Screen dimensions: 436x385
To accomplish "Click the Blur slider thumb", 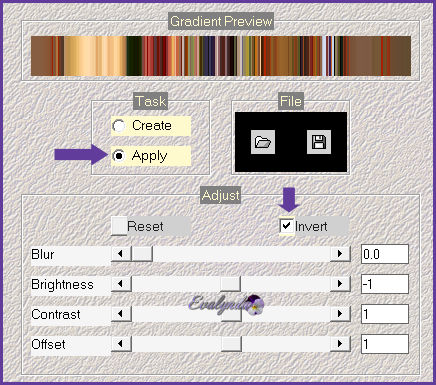I will click(x=142, y=254).
